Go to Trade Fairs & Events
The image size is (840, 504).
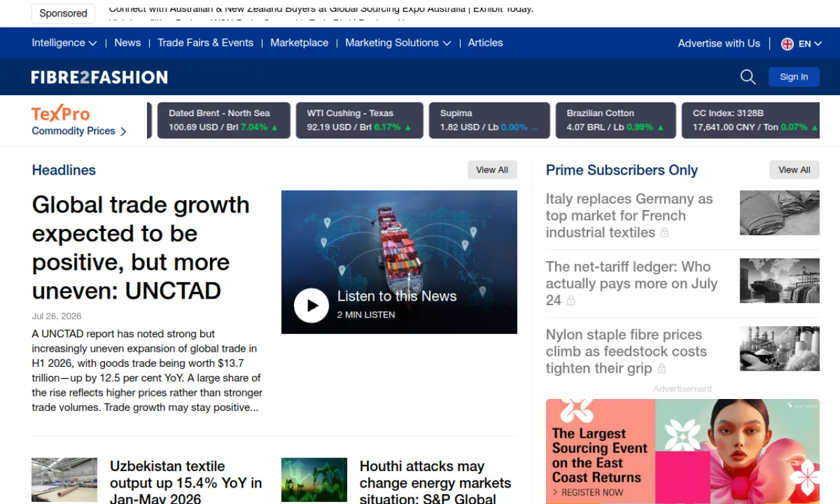click(x=205, y=43)
